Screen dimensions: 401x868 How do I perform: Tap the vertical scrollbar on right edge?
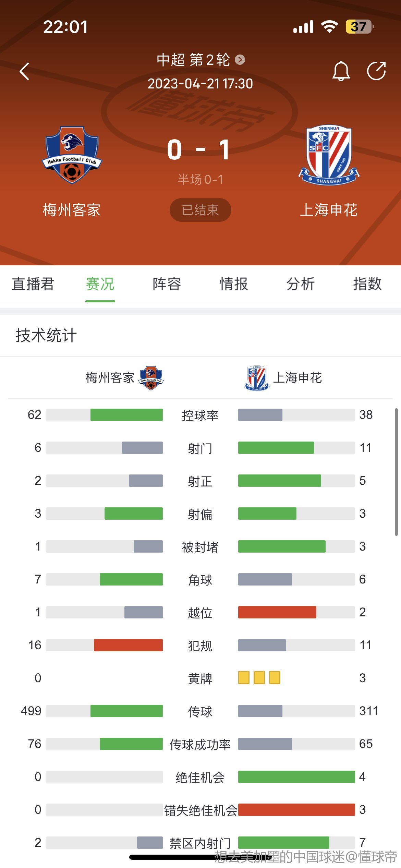click(x=396, y=472)
